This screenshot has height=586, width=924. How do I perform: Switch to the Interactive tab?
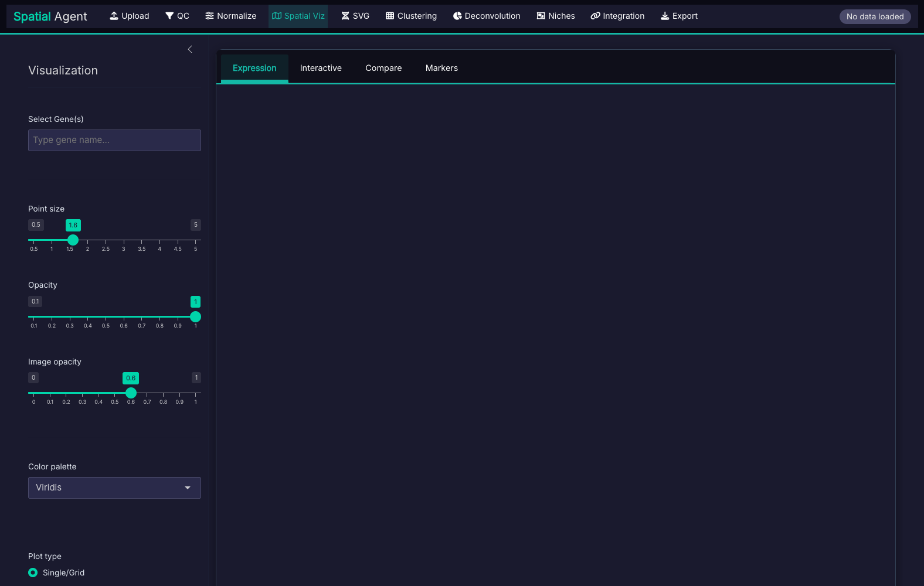[321, 68]
